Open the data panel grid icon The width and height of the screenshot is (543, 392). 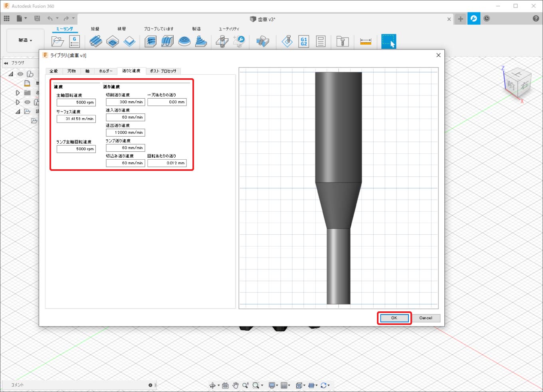click(6, 18)
